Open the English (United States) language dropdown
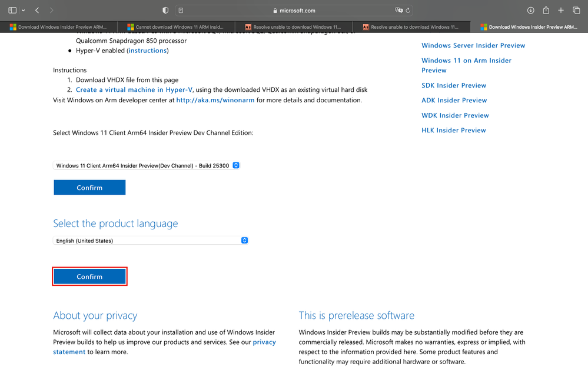 (x=150, y=241)
